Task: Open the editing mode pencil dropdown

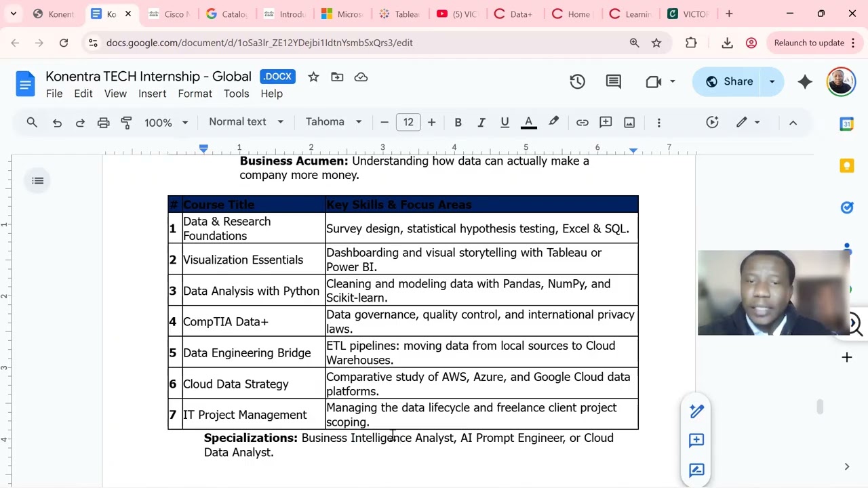Action: click(748, 123)
